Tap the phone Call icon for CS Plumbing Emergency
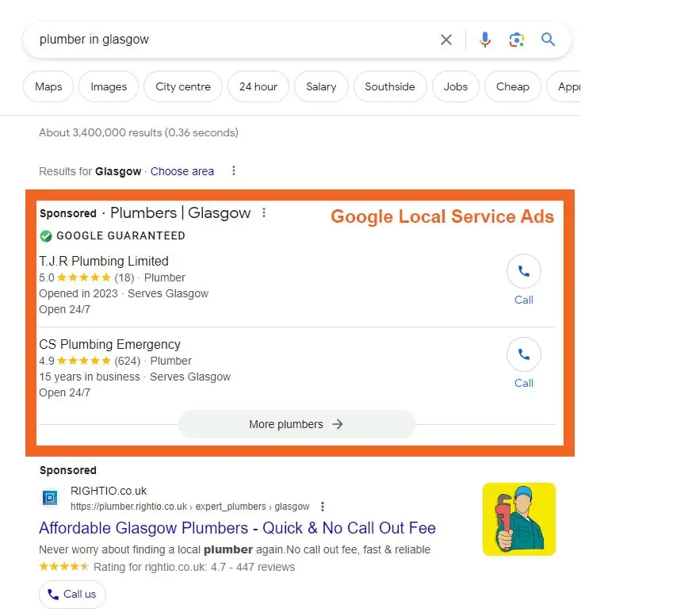The image size is (673, 616). click(523, 354)
